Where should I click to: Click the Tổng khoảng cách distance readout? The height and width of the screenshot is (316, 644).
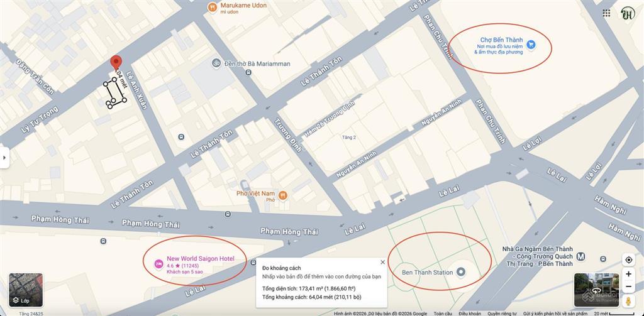312,297
